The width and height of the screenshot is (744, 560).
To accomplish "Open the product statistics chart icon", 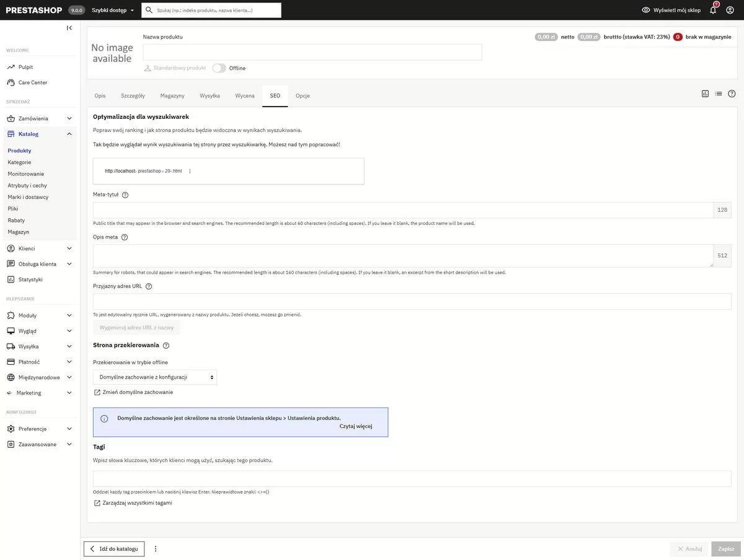I will click(x=705, y=94).
